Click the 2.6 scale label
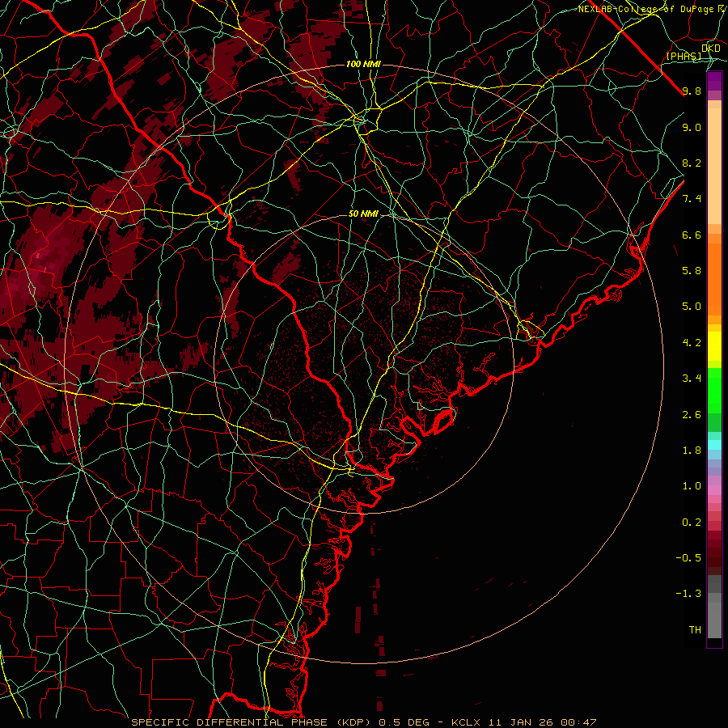728x728 pixels. coord(692,415)
